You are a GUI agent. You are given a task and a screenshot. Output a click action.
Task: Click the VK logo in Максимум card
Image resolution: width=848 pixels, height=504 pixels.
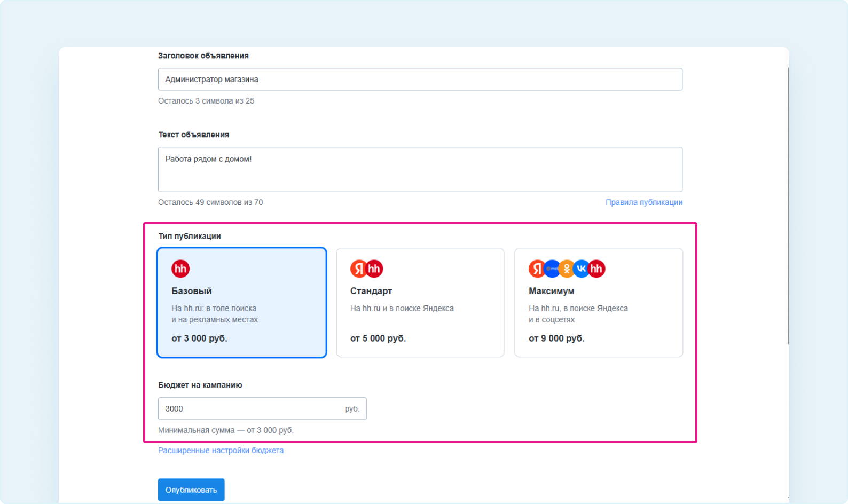(581, 269)
